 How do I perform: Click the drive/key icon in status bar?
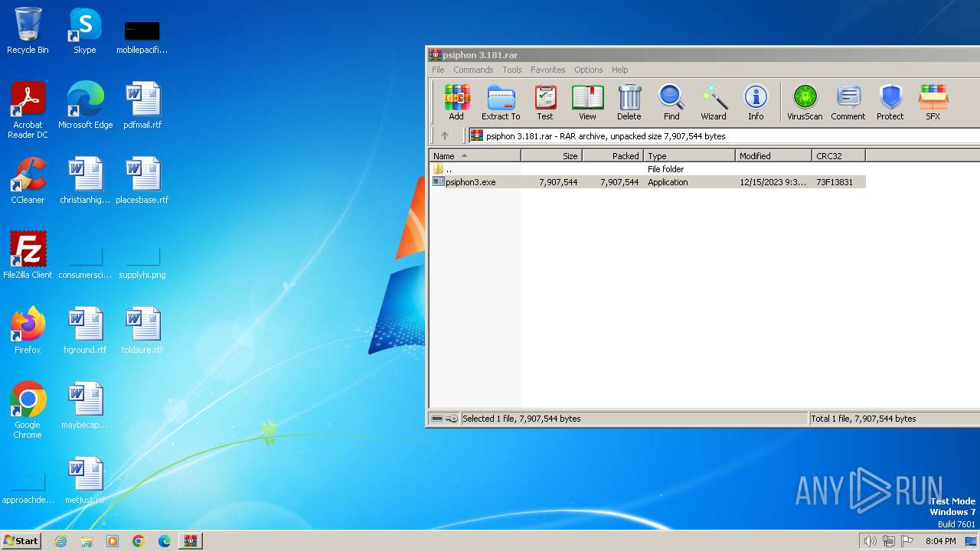click(444, 419)
